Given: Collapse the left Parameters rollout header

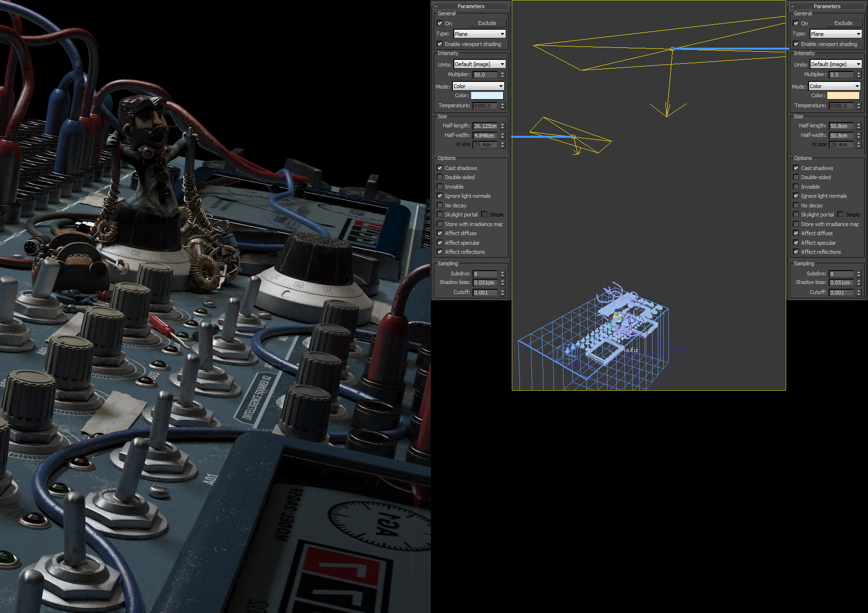Looking at the screenshot, I should (x=471, y=6).
